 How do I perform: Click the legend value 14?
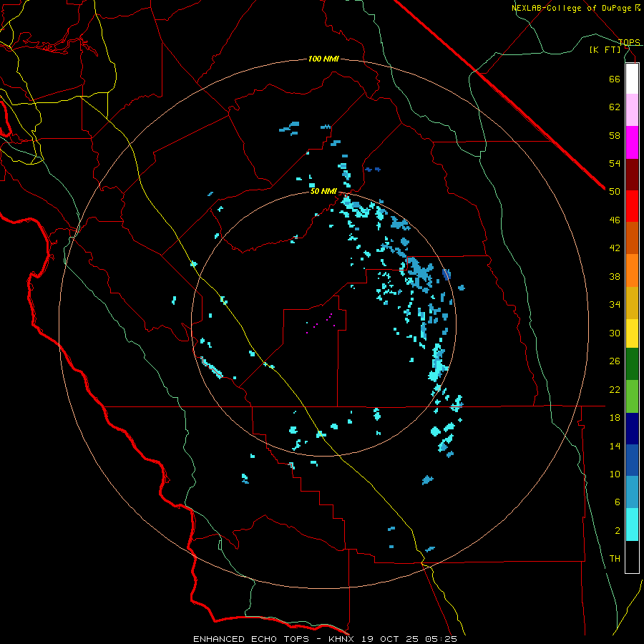[615, 446]
